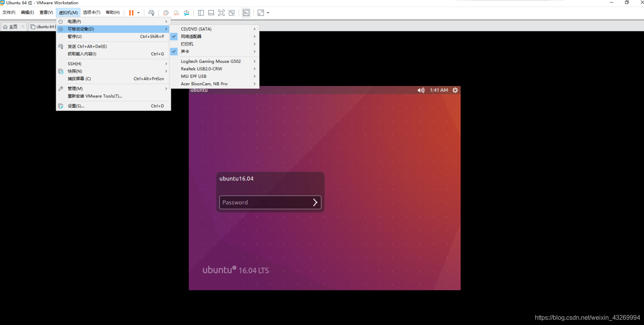Click the 可移动设备(D) menu entry
The width and height of the screenshot is (644, 325).
coord(113,29)
